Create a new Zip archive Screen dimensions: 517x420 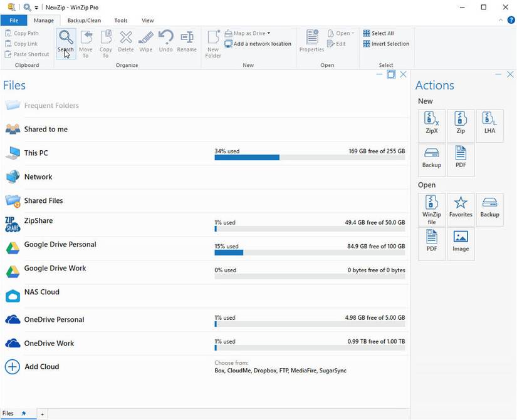(461, 126)
